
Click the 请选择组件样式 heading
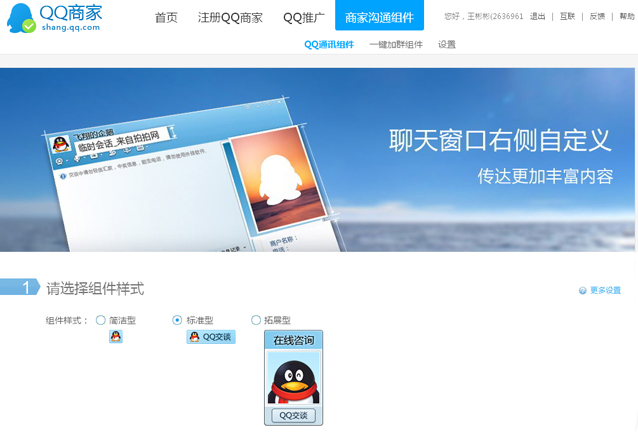pyautogui.click(x=95, y=288)
